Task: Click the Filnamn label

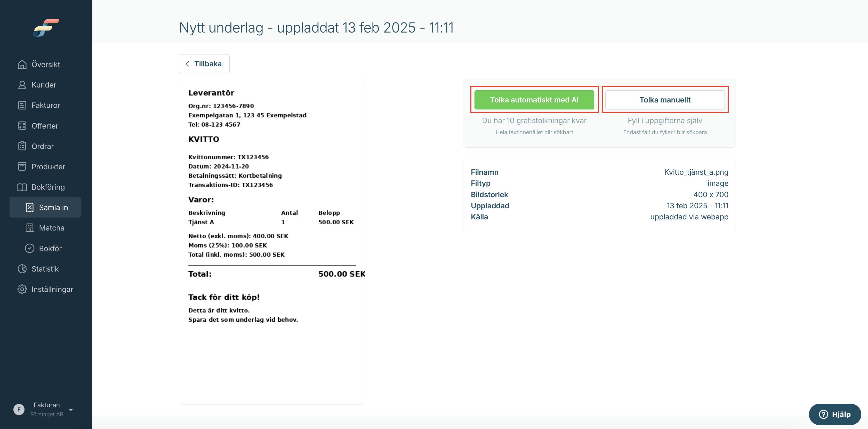Action: (x=485, y=172)
